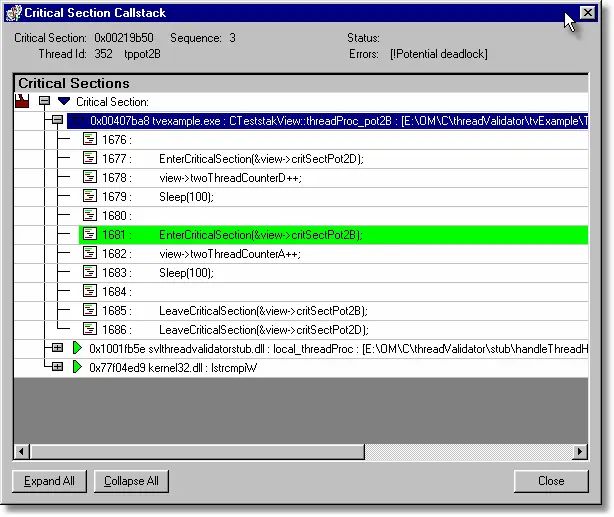The width and height of the screenshot is (614, 517).
Task: Click the critical section address 0x00219b50
Action: coord(124,38)
